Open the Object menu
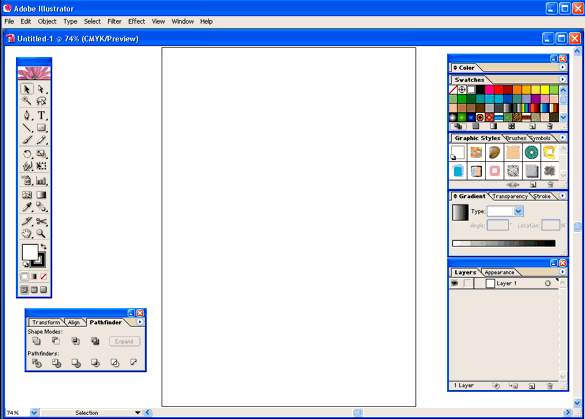This screenshot has height=419, width=585. tap(47, 21)
